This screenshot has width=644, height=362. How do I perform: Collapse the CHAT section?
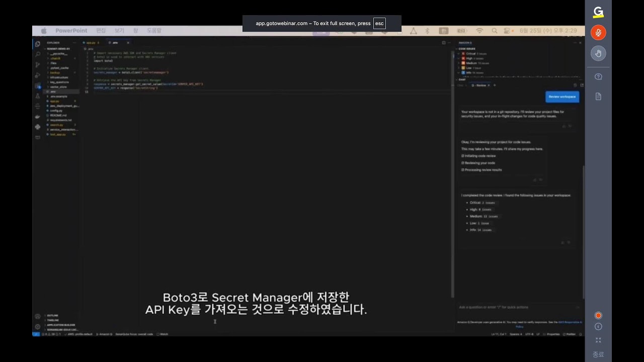(461, 79)
